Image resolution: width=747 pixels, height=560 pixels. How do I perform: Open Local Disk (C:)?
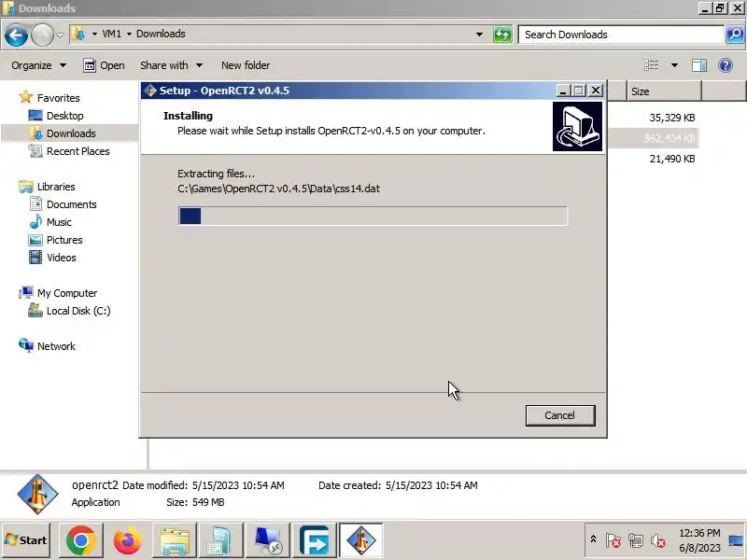(69, 311)
